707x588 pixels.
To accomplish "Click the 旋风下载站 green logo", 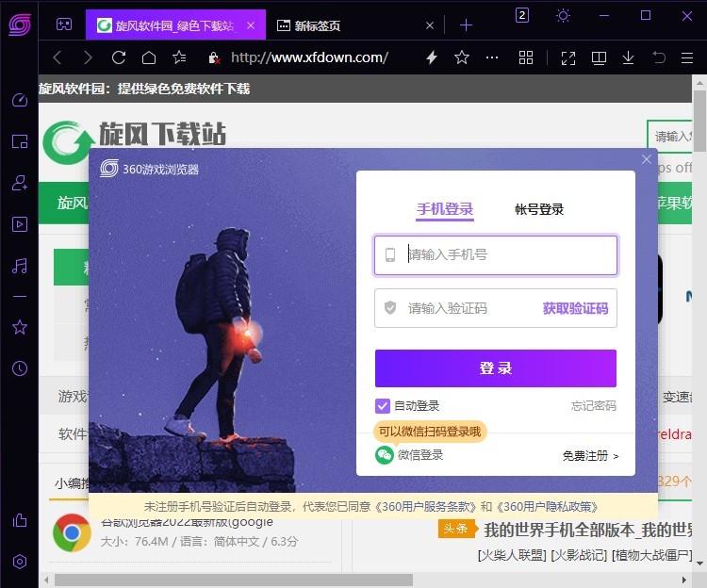I will 68,142.
